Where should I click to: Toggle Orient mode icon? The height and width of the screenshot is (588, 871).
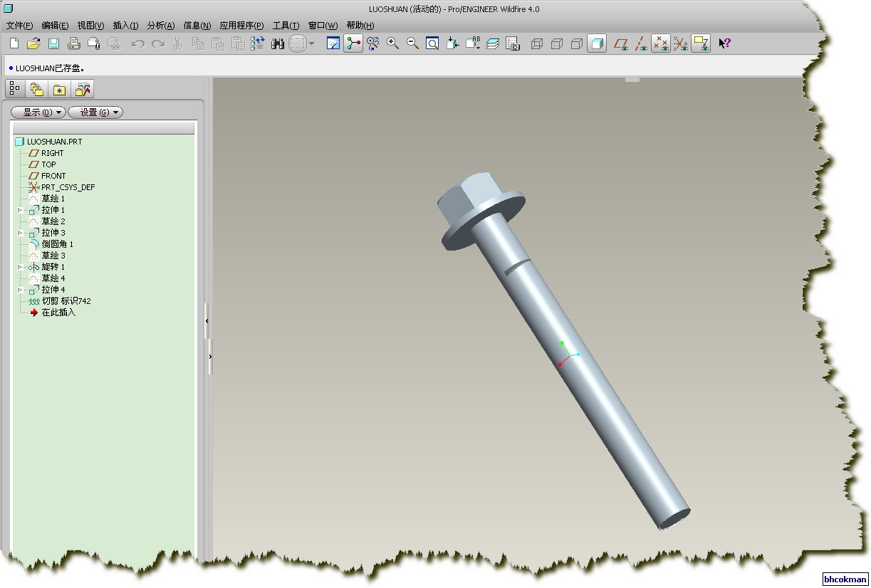point(373,43)
